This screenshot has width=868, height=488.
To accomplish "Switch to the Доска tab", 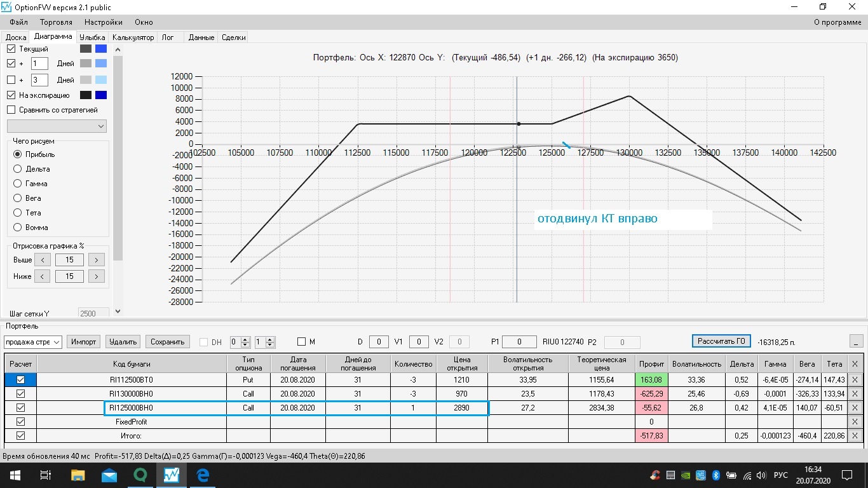I will click(x=16, y=37).
